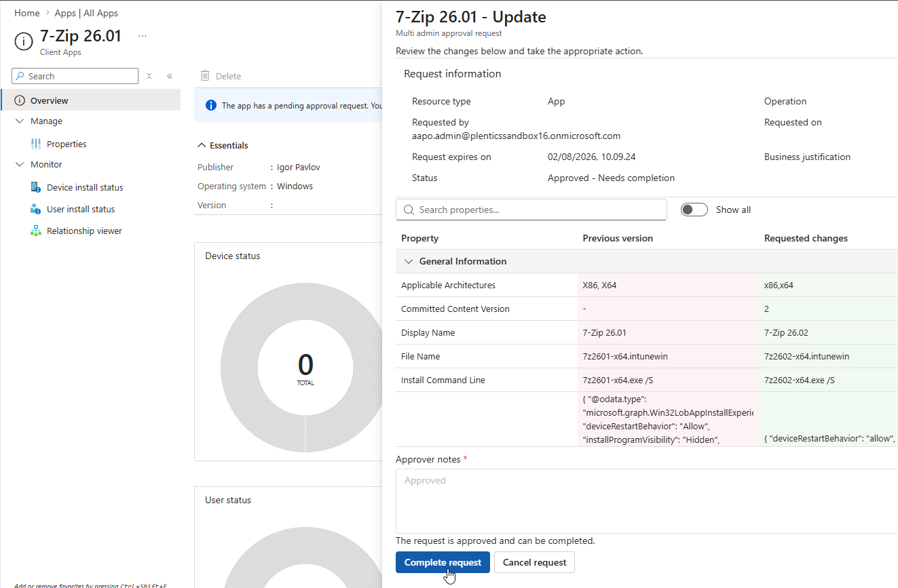
Task: Click the Previous version column header
Action: coord(618,238)
